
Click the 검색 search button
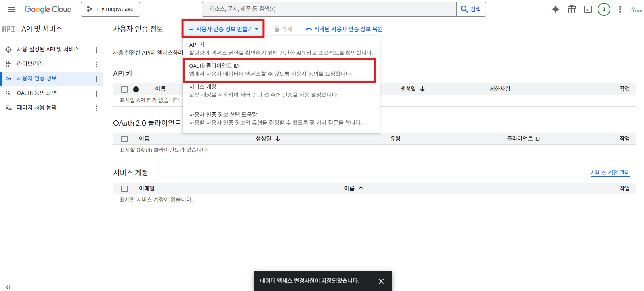click(x=471, y=9)
